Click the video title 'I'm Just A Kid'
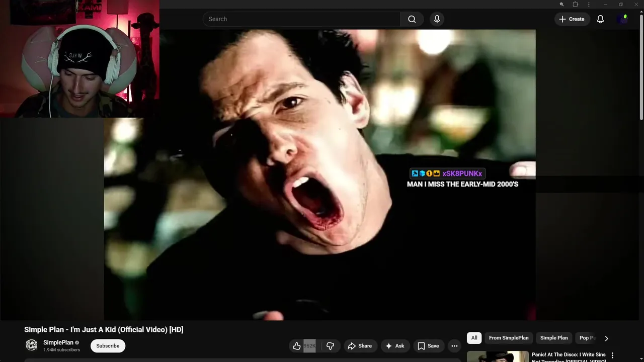644x362 pixels. click(104, 330)
